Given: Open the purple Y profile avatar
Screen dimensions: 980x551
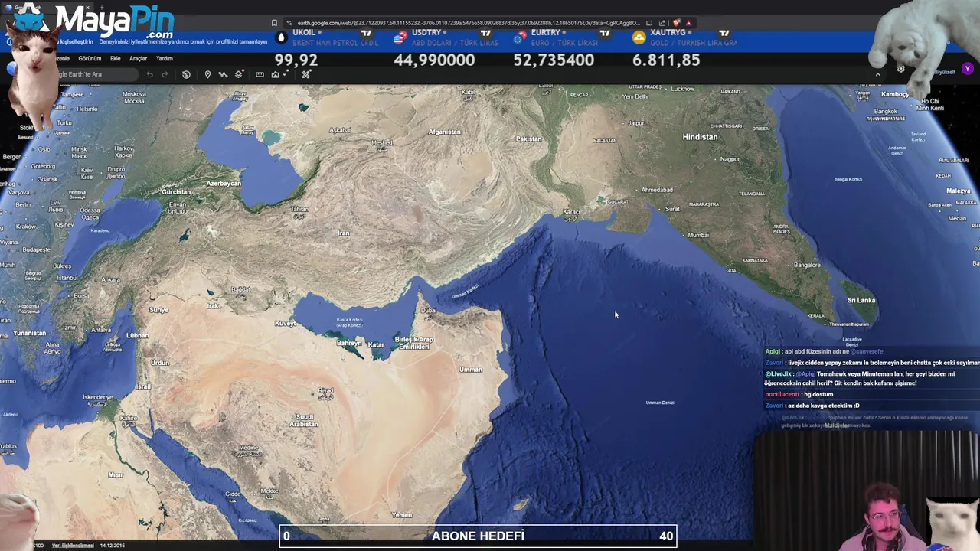Looking at the screenshot, I should tap(968, 69).
